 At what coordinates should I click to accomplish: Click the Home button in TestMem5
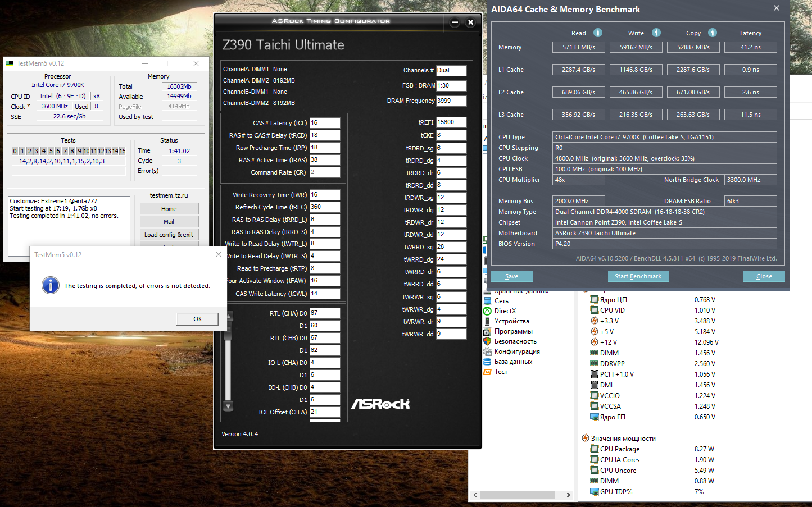pos(169,209)
